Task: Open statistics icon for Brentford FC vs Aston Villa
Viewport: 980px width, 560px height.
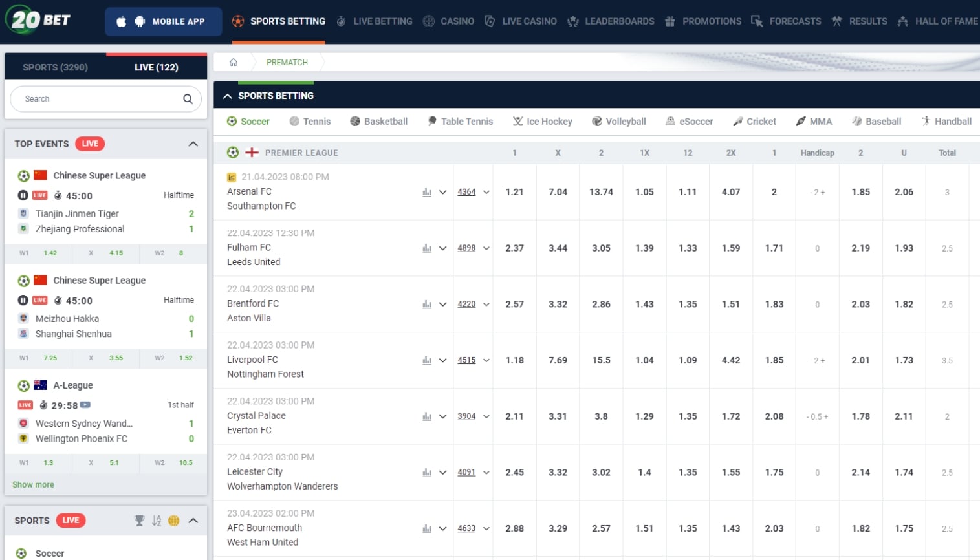Action: [427, 305]
